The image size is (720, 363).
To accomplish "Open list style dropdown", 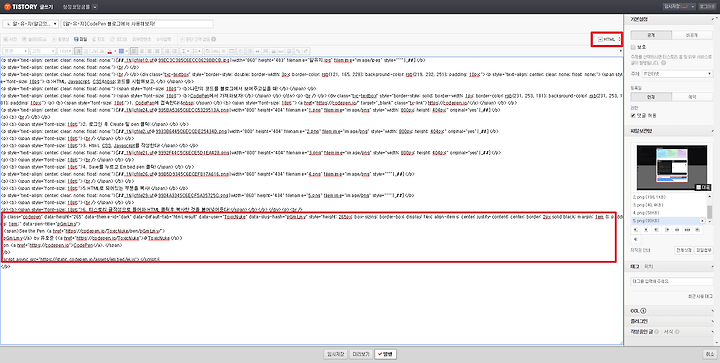I will click(197, 51).
